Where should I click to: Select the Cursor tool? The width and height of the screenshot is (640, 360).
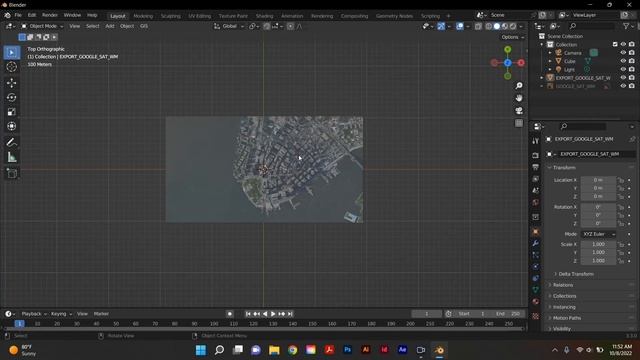(x=11, y=67)
